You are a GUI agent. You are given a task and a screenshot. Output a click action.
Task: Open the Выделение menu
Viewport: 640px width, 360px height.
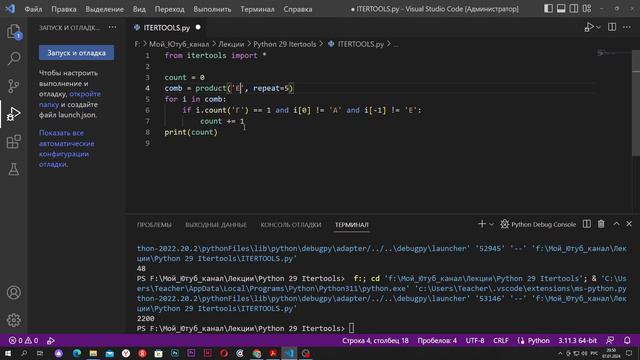click(x=104, y=9)
